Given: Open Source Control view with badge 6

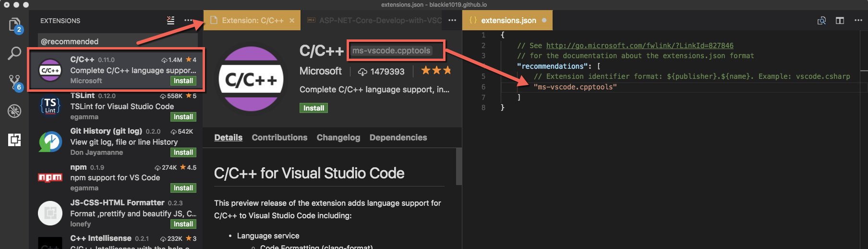Looking at the screenshot, I should (x=14, y=82).
